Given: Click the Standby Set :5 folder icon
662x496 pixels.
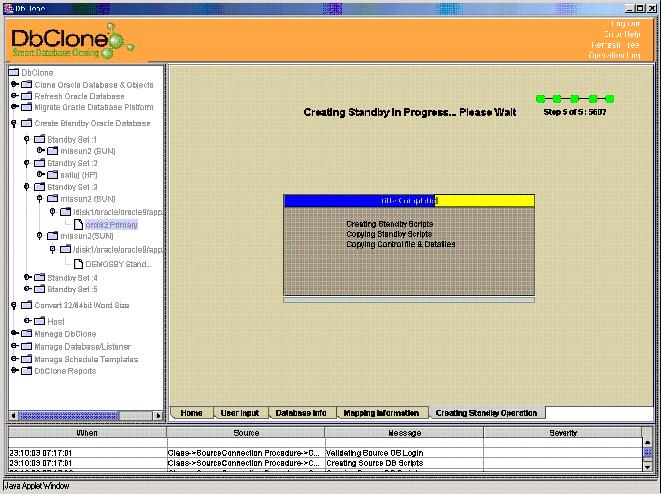Looking at the screenshot, I should pyautogui.click(x=39, y=289).
